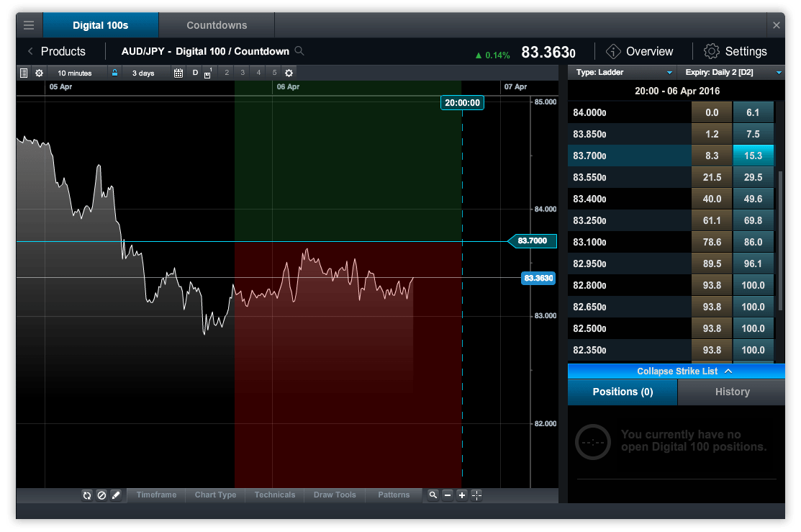Activate the pencil draw icon
This screenshot has height=532, width=801.
click(x=116, y=495)
